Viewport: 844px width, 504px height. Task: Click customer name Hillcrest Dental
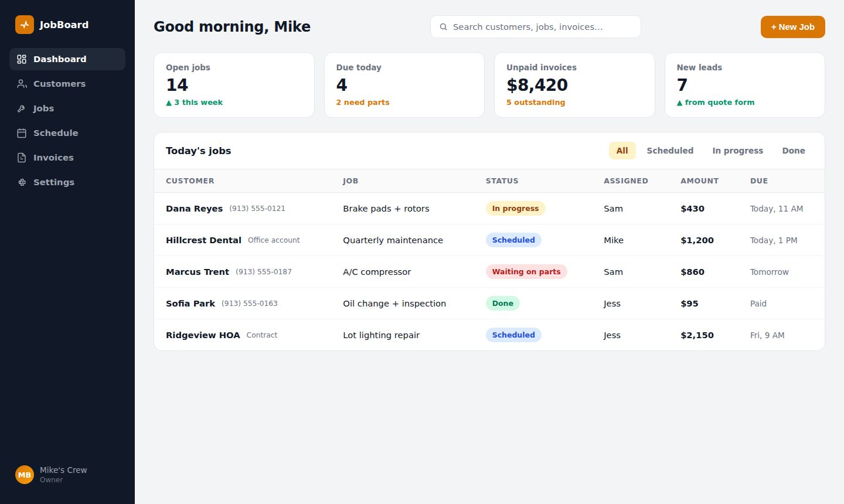tap(203, 240)
